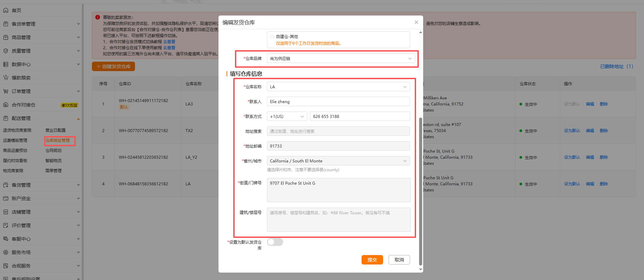Open 退货物流商索赔 submenu item

(x=17, y=130)
